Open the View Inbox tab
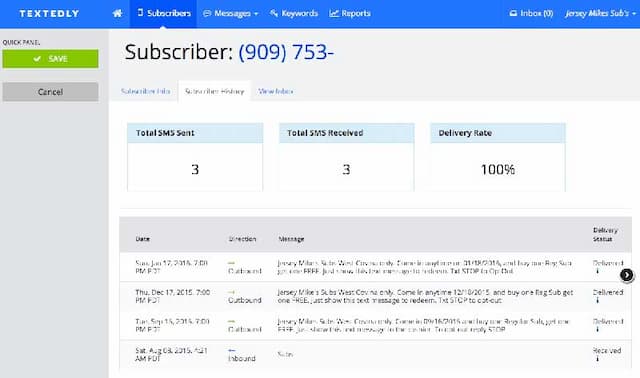Screen dimensions: 640x378 [276, 91]
